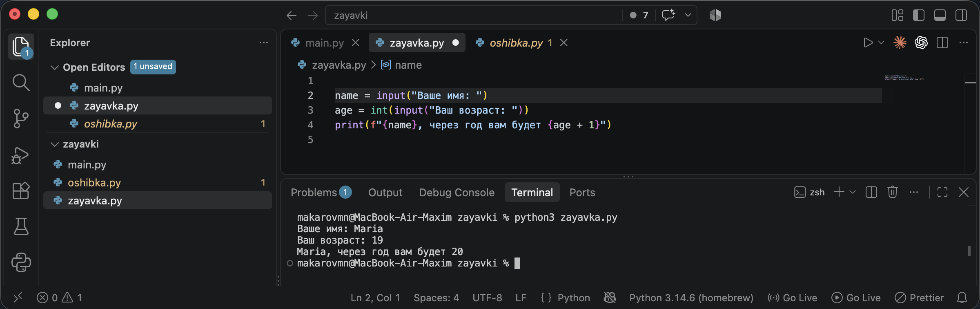980x309 pixels.
Task: Toggle the secondary side bar visibility
Action: [961, 15]
